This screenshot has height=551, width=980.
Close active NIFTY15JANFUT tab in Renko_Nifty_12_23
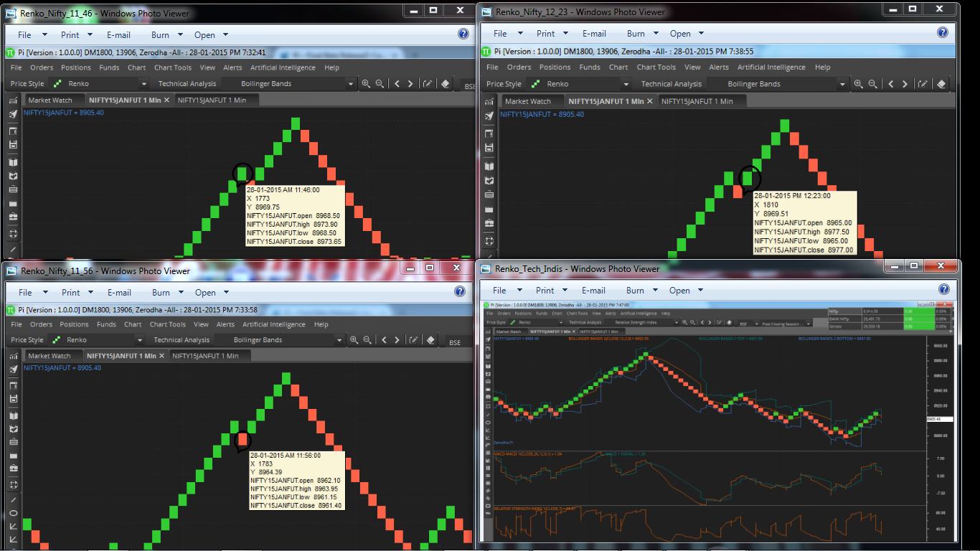(x=651, y=101)
